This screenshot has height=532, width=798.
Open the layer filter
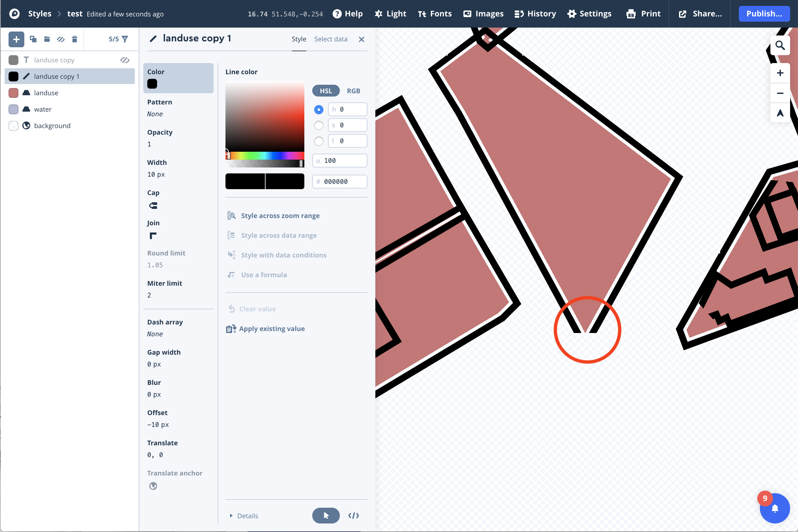[x=125, y=39]
